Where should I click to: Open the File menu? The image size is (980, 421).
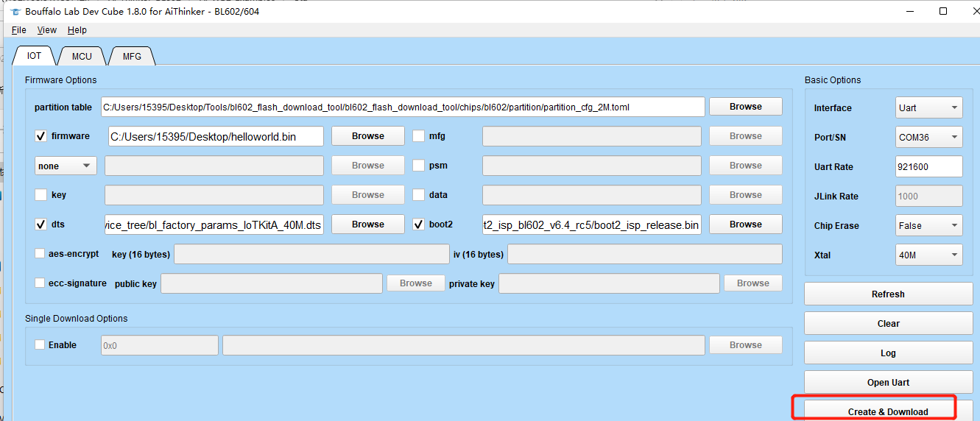18,30
